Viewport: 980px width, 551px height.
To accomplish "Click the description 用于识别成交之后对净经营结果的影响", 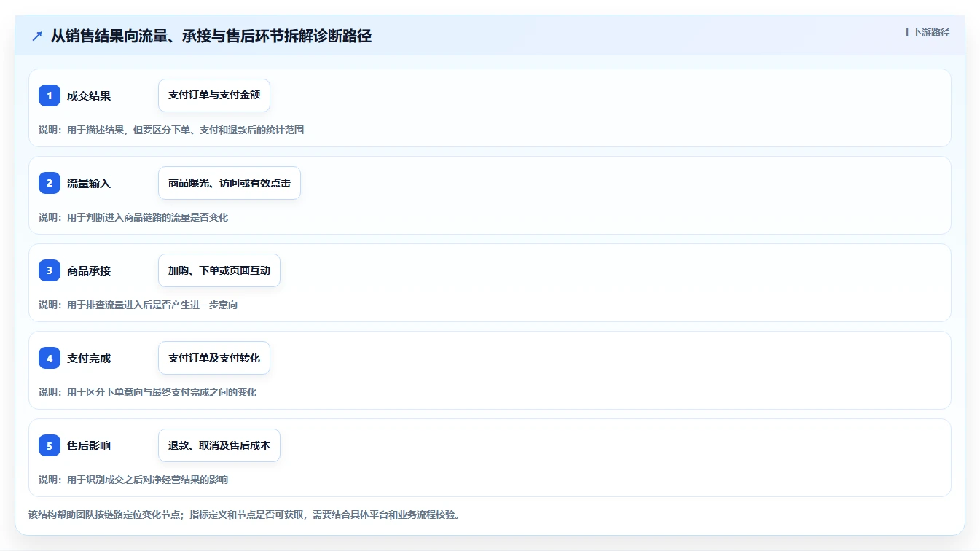I will [x=147, y=480].
